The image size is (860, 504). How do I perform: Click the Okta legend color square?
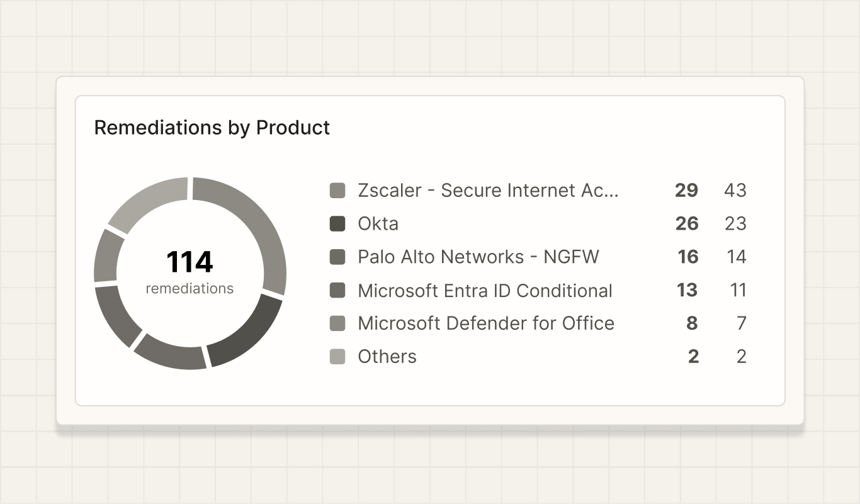point(337,224)
